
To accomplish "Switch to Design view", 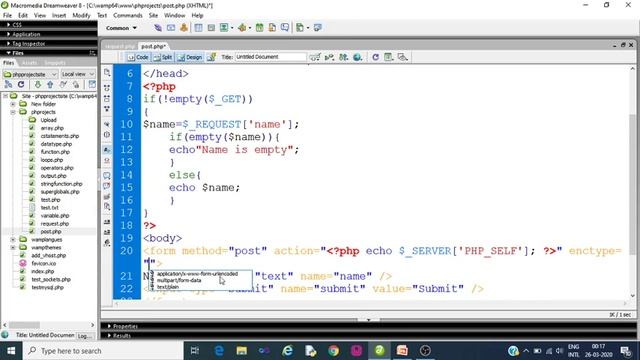I will click(x=190, y=57).
